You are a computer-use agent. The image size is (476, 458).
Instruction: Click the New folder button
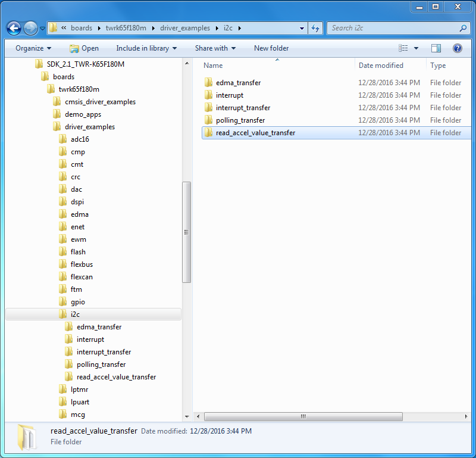[x=271, y=48]
